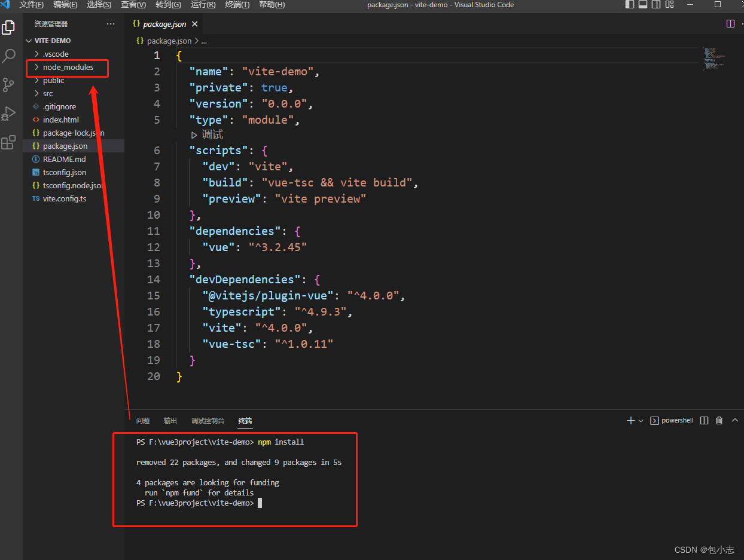The image size is (744, 560).
Task: Expand the node_modules folder
Action: tap(68, 68)
